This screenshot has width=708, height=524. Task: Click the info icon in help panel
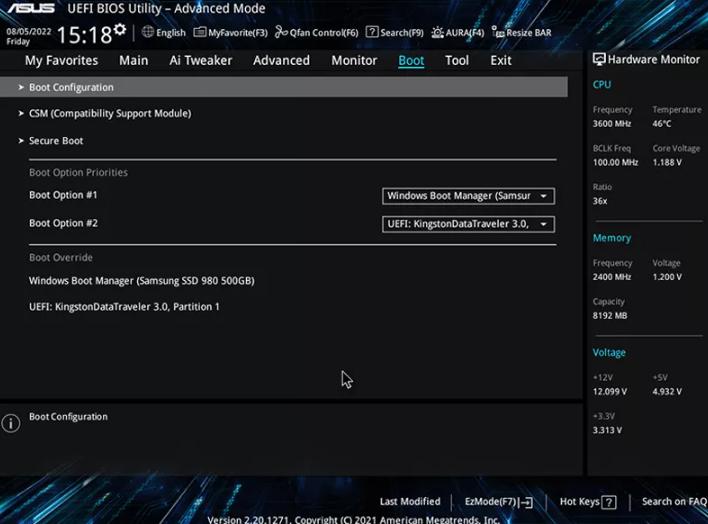point(11,423)
